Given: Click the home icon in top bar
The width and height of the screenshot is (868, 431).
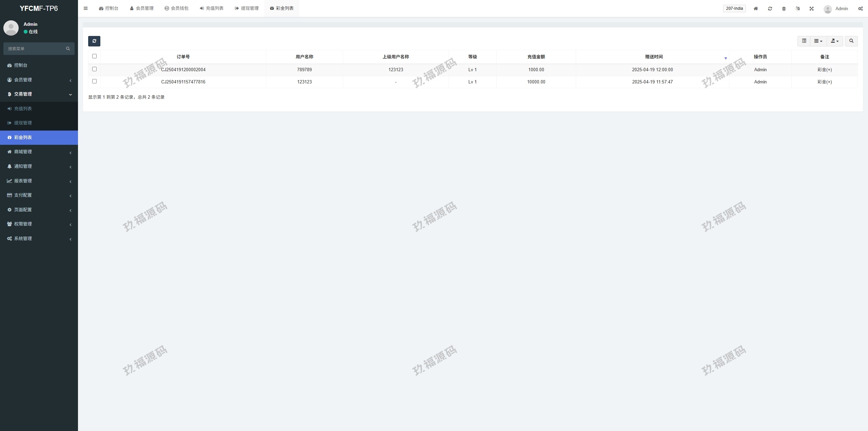Looking at the screenshot, I should coord(755,8).
